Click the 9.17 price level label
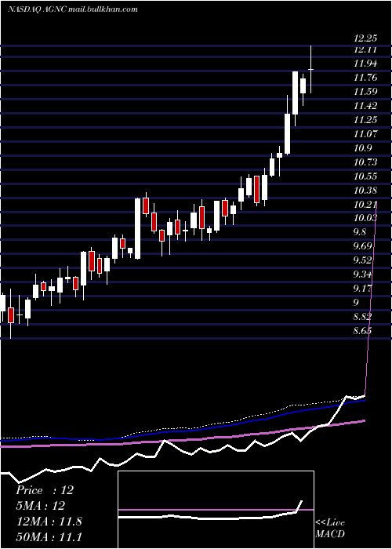The image size is (392, 549). point(362,289)
